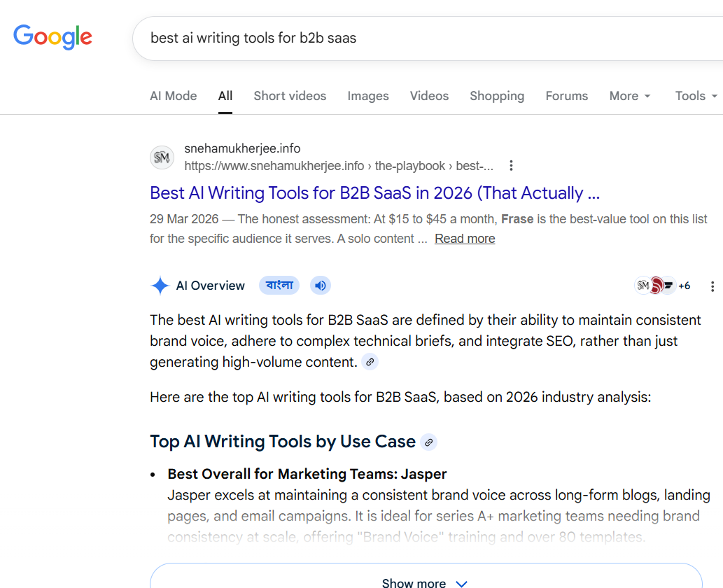Image resolution: width=723 pixels, height=588 pixels.
Task: Switch AI Overview to বাংলা language
Action: 279,286
